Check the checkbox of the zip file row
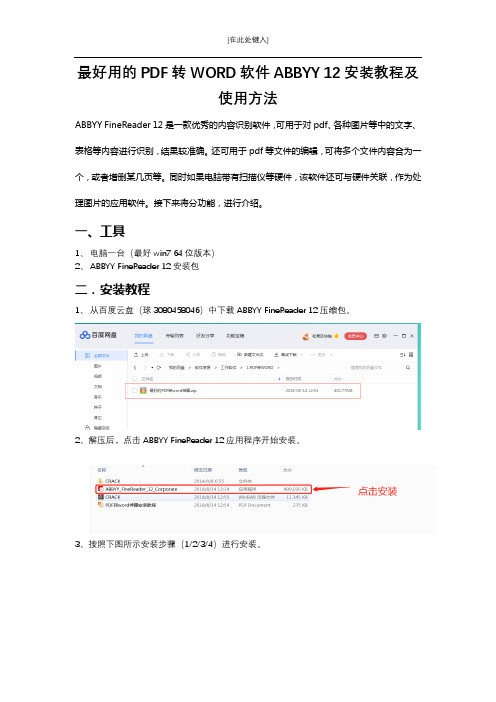Viewport: 496px width, 702px height. (134, 390)
